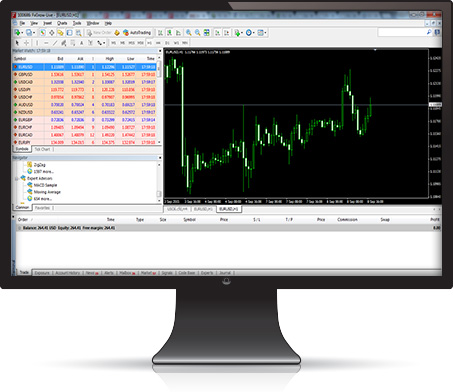This screenshot has height=392, width=453.
Task: Select the text label A tool
Action: tap(81, 43)
